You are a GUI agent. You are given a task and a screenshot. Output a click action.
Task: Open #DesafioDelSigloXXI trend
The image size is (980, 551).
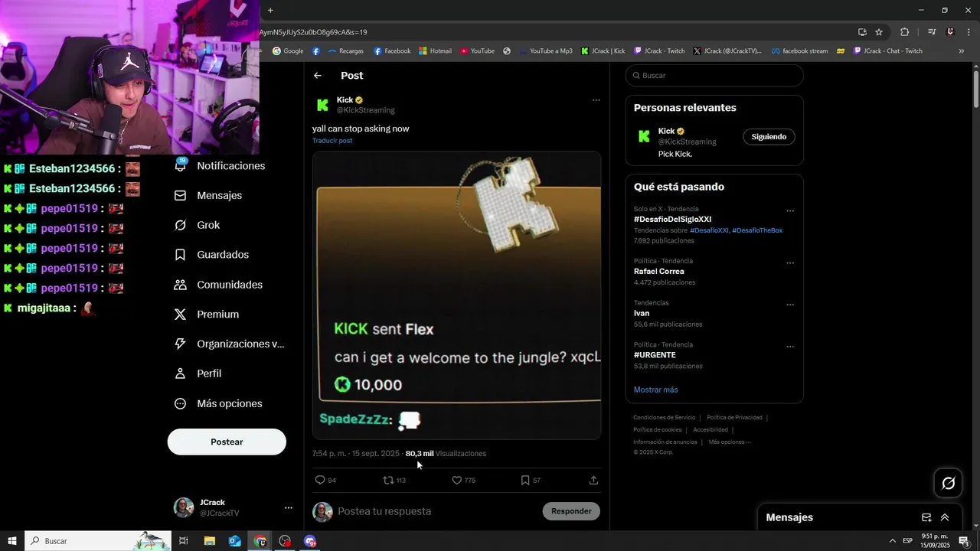coord(672,220)
